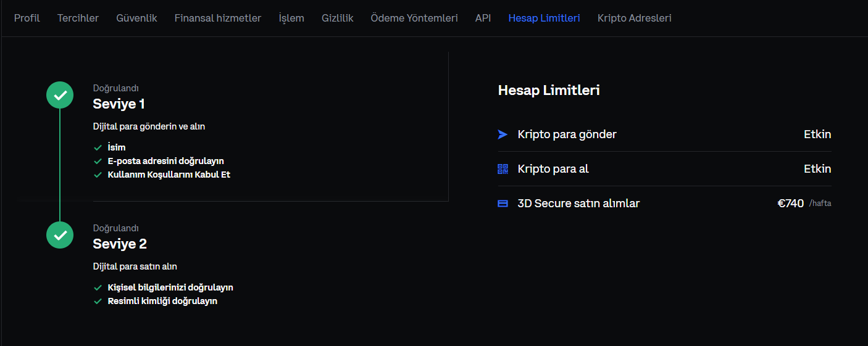This screenshot has height=346, width=868.
Task: Click the Kripto para gönder arrow icon
Action: coord(503,134)
